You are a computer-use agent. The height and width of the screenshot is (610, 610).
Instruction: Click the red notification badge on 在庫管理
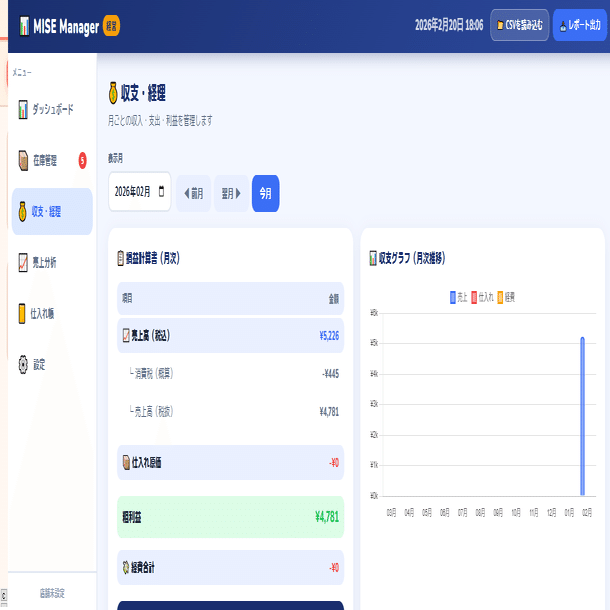point(82,160)
